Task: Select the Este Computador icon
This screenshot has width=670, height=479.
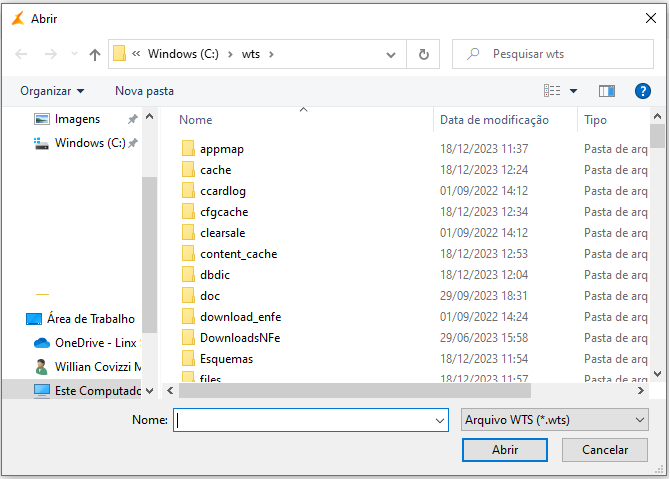Action: coord(41,390)
